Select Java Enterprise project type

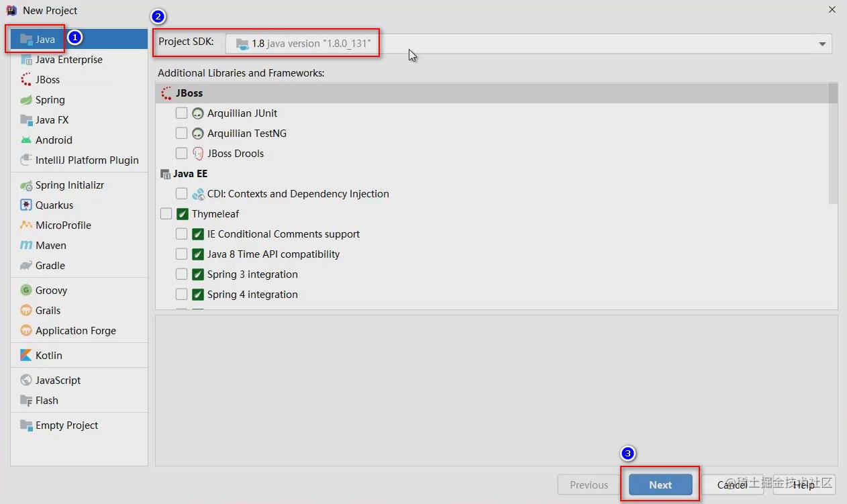(79, 60)
